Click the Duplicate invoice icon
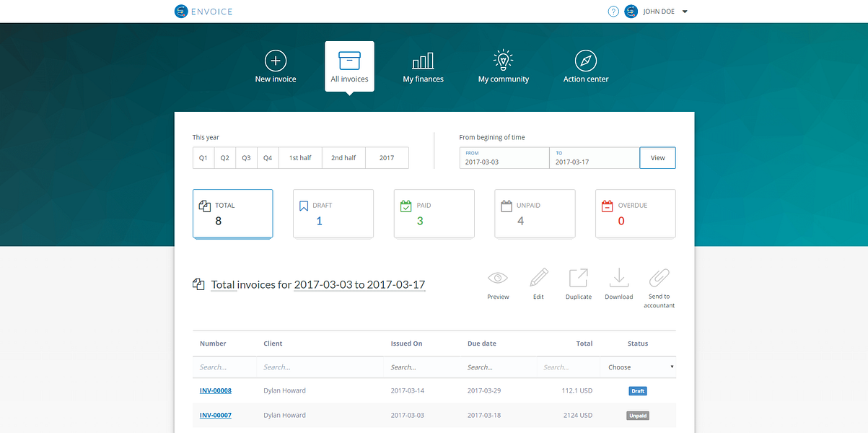 578,278
